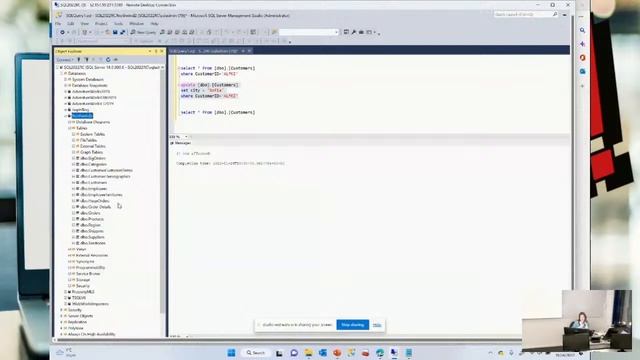The image size is (640, 360).
Task: Select the dbo.Region table
Action: (90, 225)
